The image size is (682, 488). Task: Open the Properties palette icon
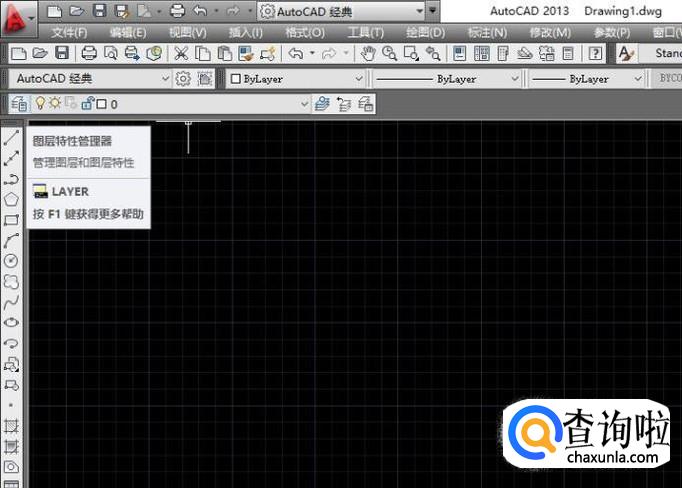pyautogui.click(x=460, y=54)
